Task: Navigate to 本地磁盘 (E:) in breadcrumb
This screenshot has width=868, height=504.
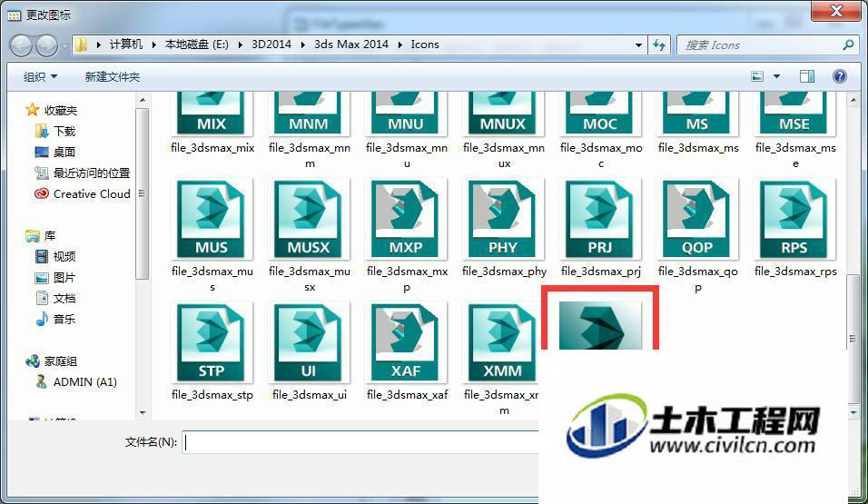Action: click(x=196, y=44)
